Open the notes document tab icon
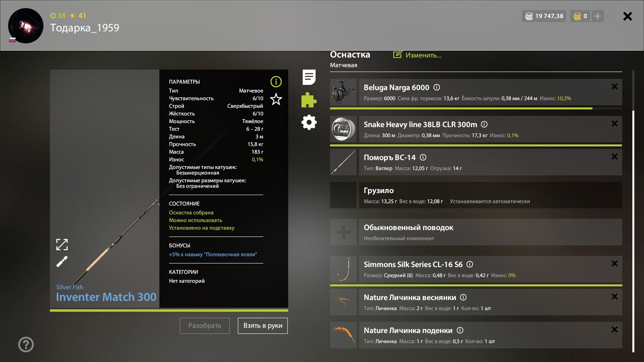Screen dimensions: 644x362 click(x=309, y=77)
